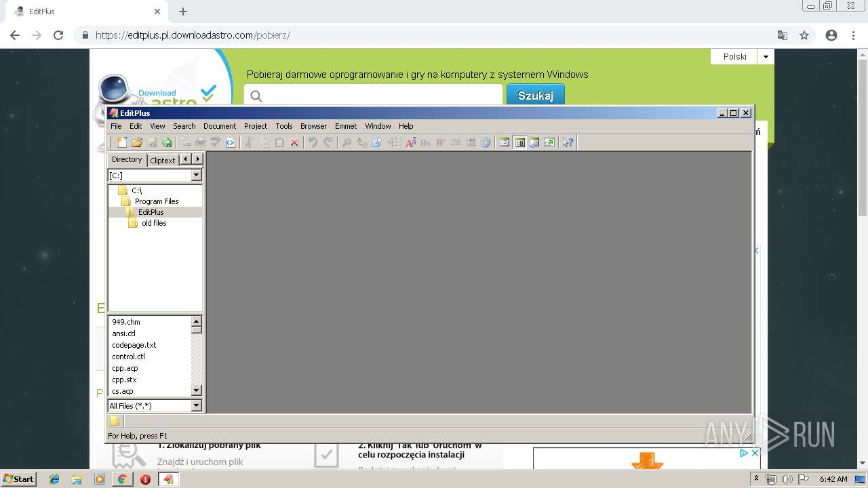Screen dimensions: 868x488
Task: Create a new file in EditPlus toolbar
Action: click(x=122, y=142)
